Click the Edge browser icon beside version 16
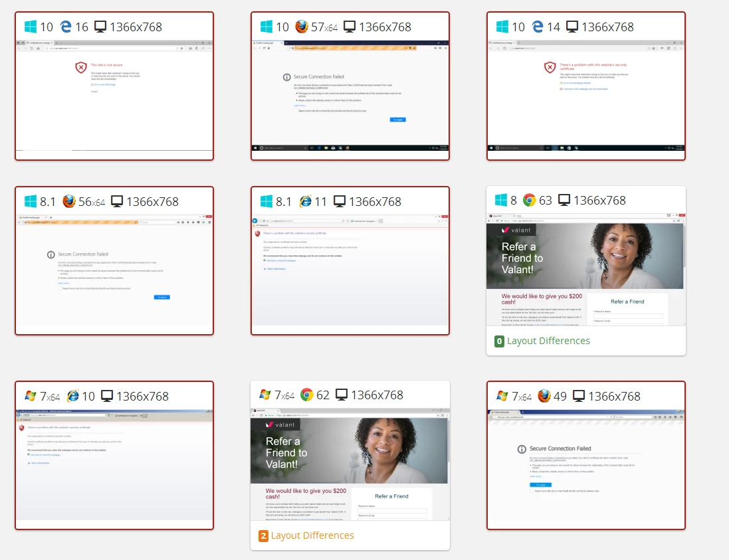 click(66, 27)
